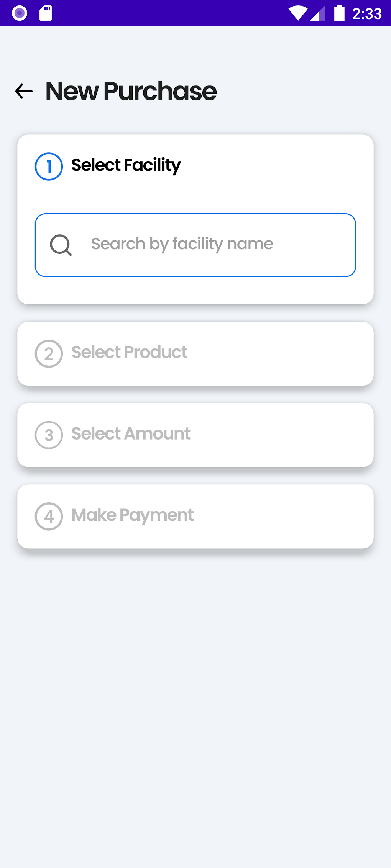Expand the Select Product step
Image resolution: width=391 pixels, height=868 pixels.
click(x=195, y=353)
